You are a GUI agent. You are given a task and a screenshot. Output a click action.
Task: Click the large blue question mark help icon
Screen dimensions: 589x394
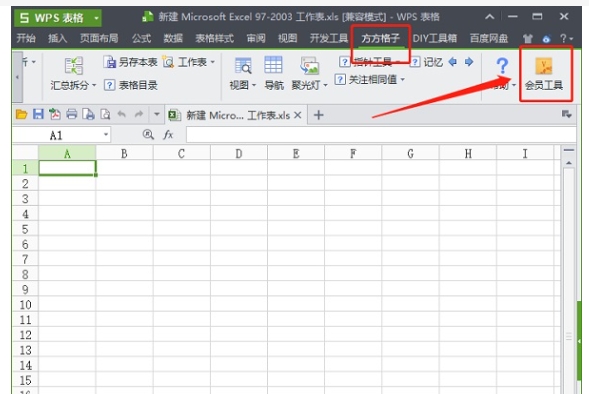tap(502, 66)
